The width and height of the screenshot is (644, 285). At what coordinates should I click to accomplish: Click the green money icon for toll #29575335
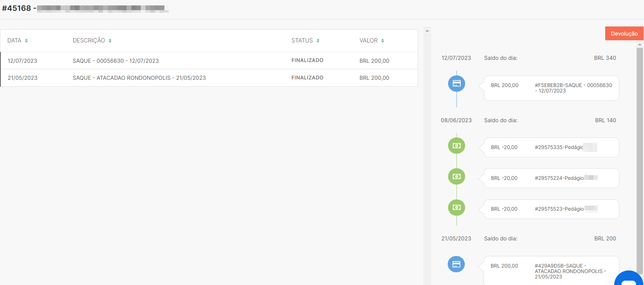(x=456, y=146)
